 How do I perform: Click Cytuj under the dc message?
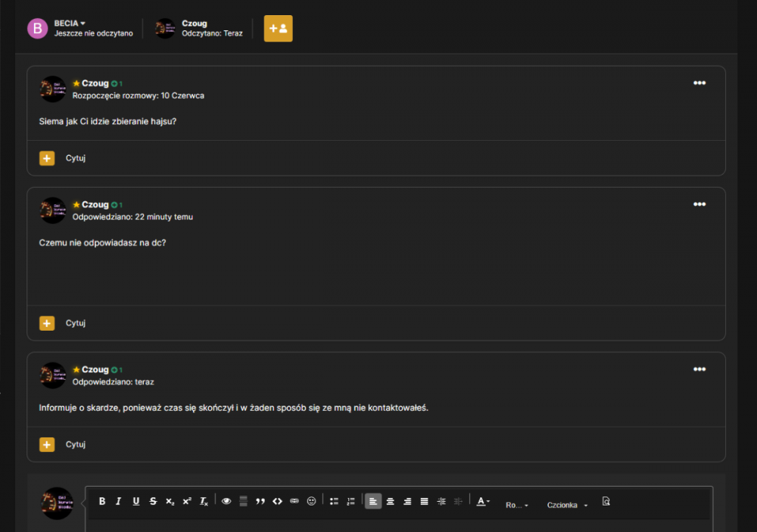point(75,323)
